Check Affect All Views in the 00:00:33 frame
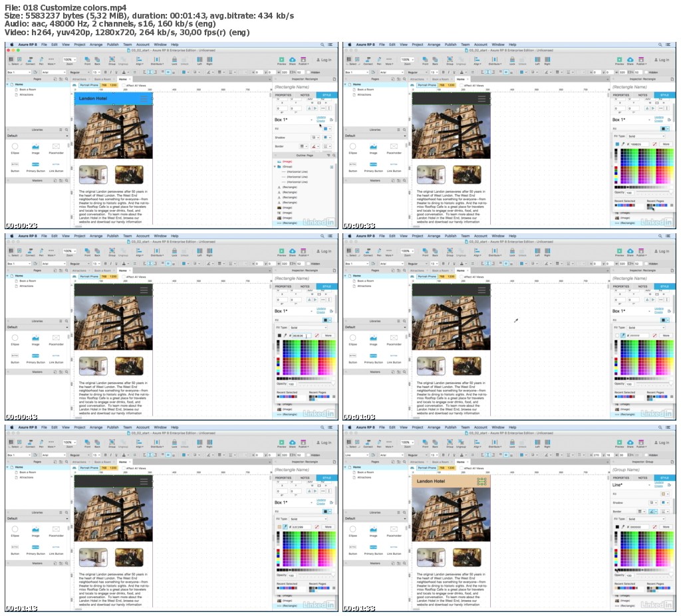 point(462,86)
